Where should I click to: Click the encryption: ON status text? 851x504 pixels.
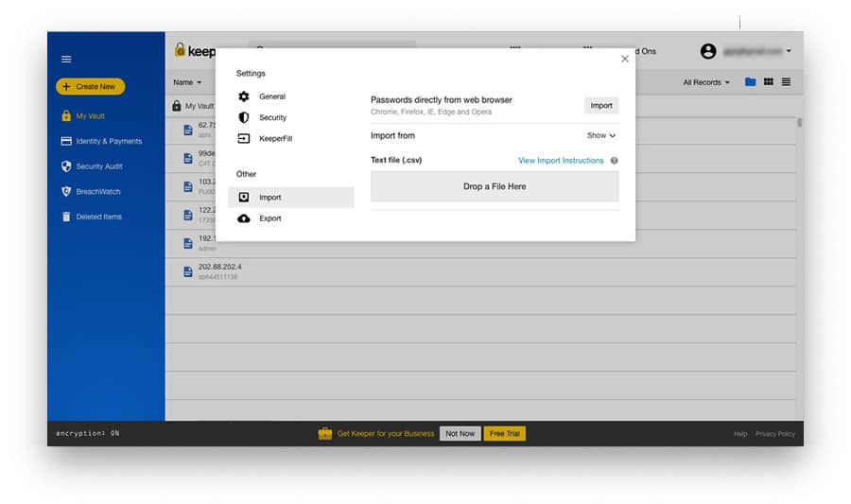point(87,433)
